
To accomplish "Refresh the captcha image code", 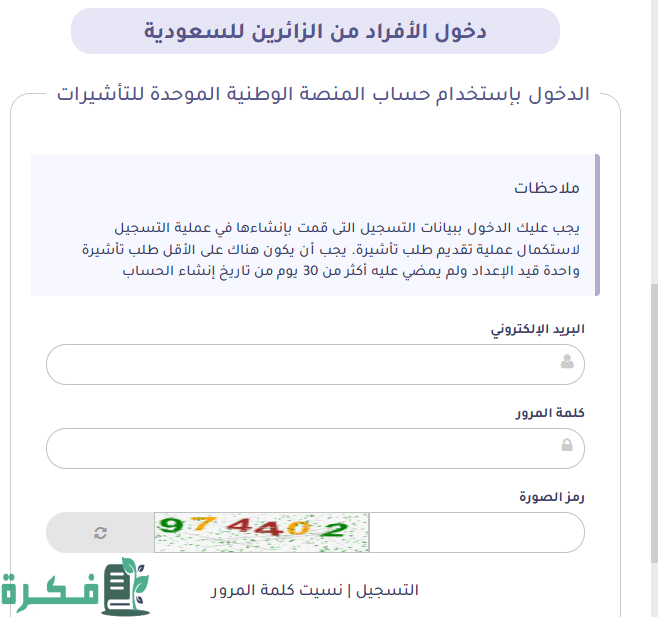I will click(100, 532).
